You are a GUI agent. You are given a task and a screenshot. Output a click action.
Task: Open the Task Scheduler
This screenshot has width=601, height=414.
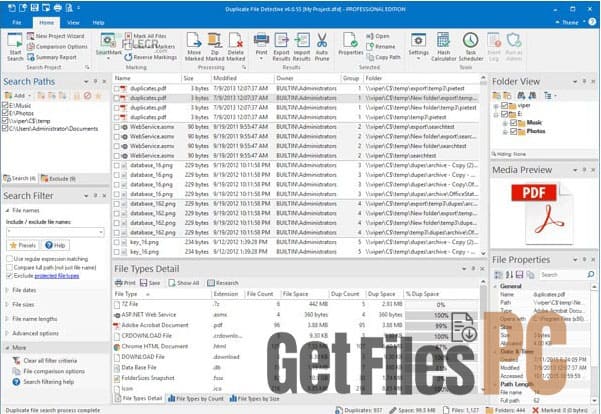471,47
